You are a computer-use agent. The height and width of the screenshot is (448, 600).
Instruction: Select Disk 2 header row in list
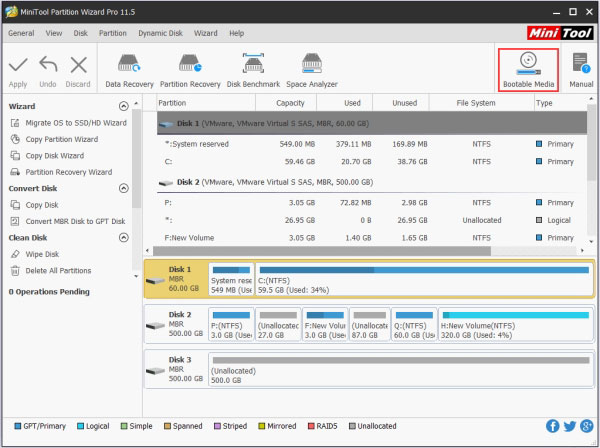point(372,182)
